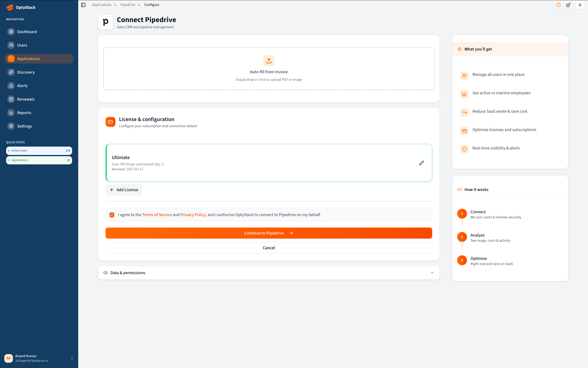
Task: Select Applications in the sidebar
Action: point(39,59)
